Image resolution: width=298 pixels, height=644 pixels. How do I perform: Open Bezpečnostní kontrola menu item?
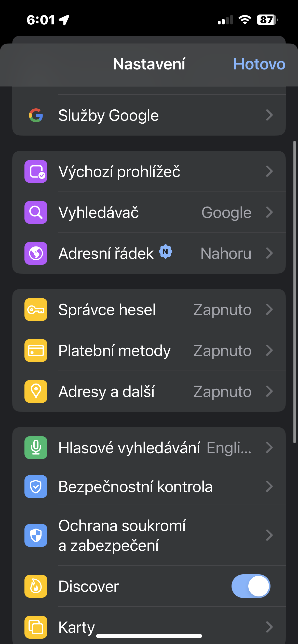(135, 487)
